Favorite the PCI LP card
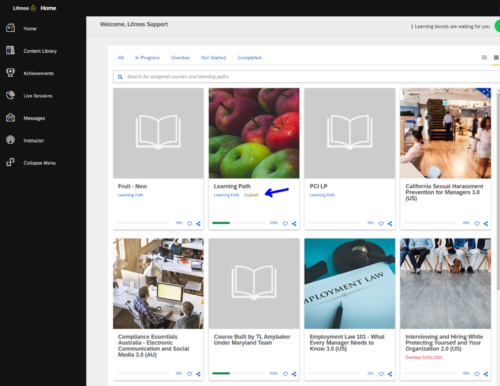The image size is (500, 386). click(381, 224)
